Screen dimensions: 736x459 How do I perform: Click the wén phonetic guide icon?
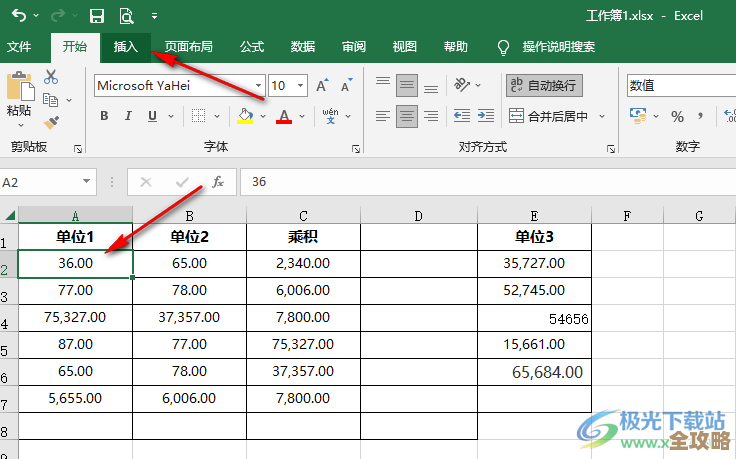coord(330,115)
